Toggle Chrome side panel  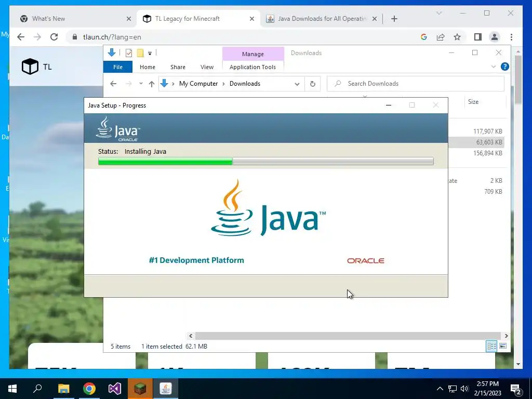point(478,37)
